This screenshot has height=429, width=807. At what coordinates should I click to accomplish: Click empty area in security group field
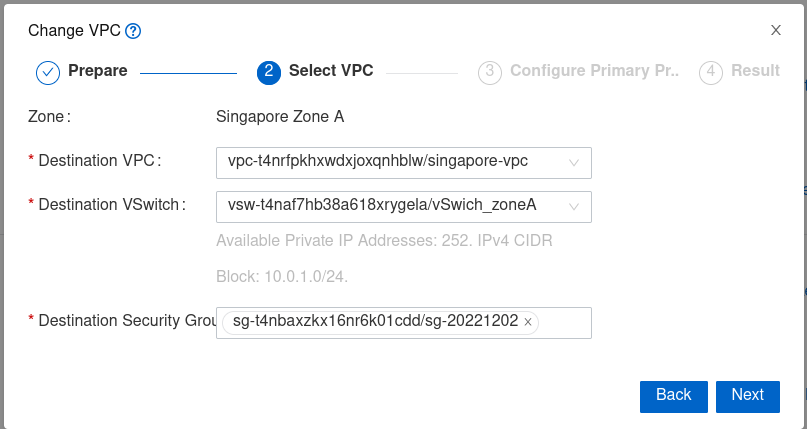565,323
